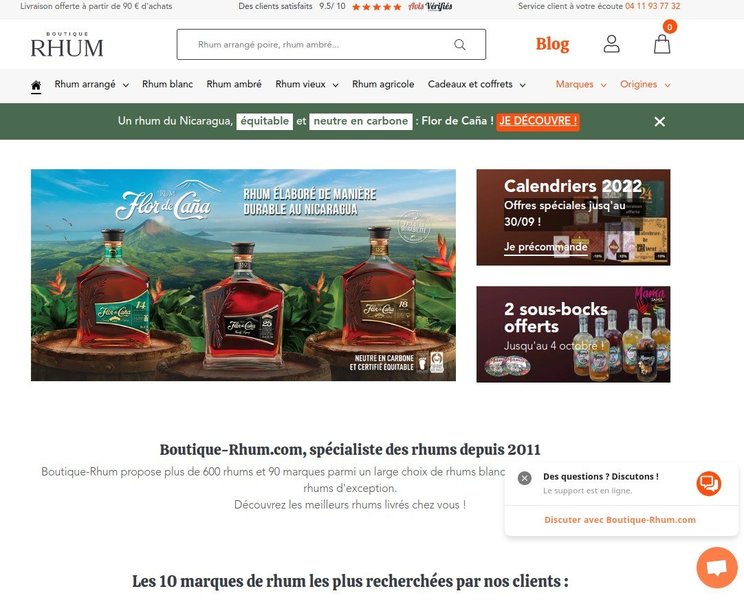Click inside the rhum search field
744x600 pixels.
pos(331,45)
